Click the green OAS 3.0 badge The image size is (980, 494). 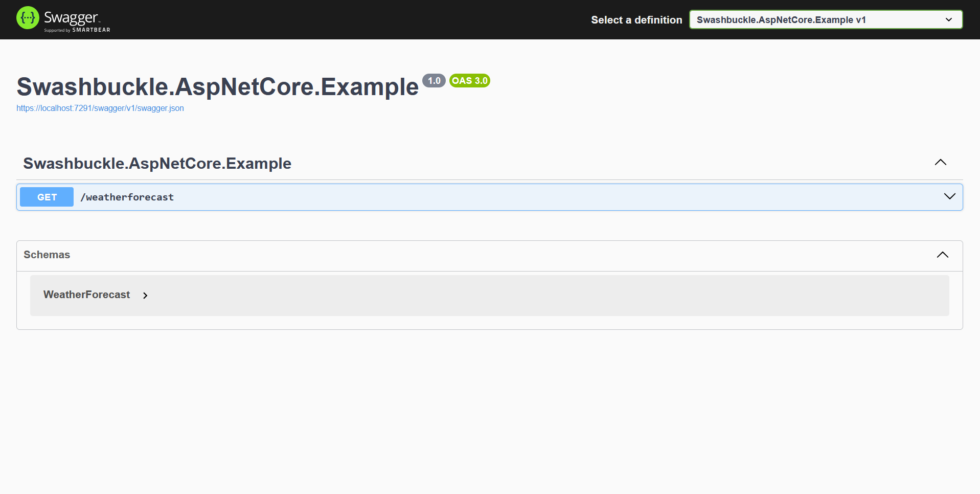coord(469,81)
